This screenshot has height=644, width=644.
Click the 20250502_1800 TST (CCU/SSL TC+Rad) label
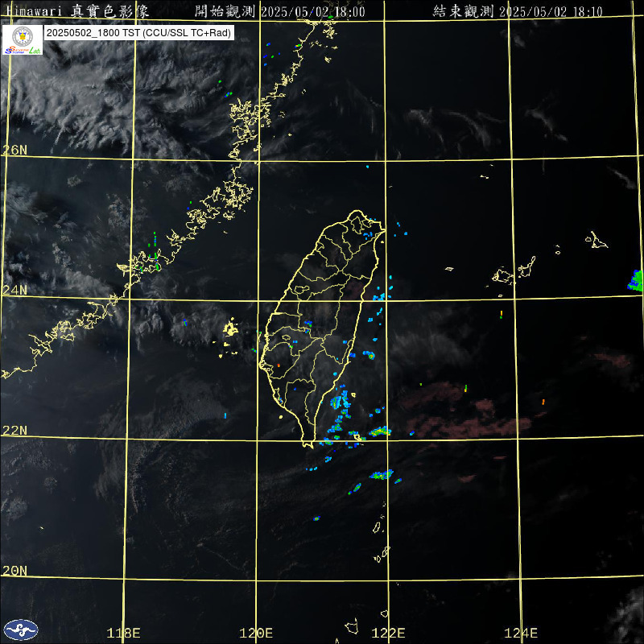pos(138,33)
